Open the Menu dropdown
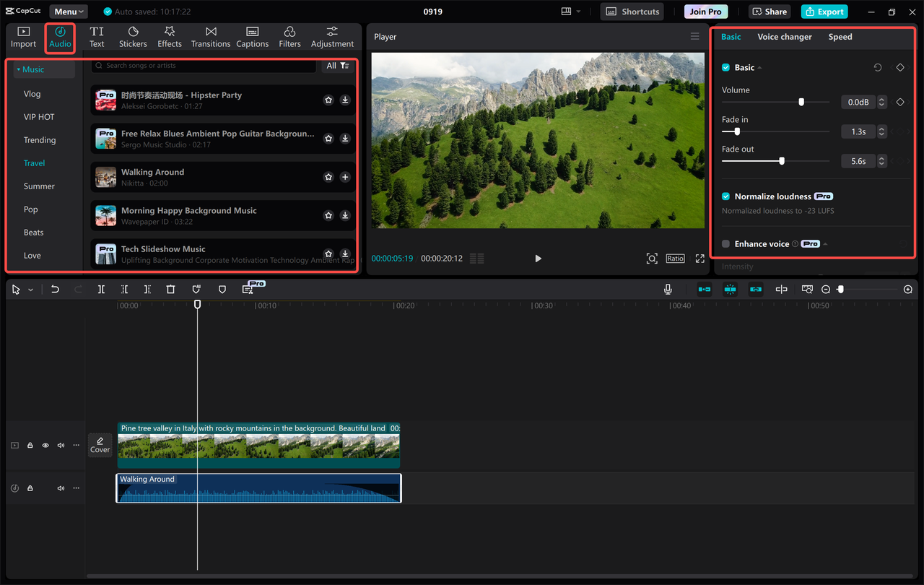Image resolution: width=924 pixels, height=585 pixels. tap(69, 12)
